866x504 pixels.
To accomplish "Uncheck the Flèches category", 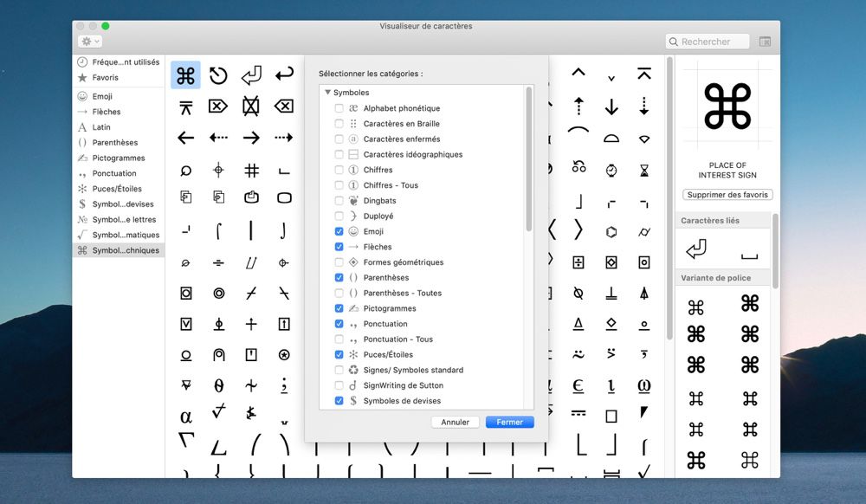I will point(339,247).
